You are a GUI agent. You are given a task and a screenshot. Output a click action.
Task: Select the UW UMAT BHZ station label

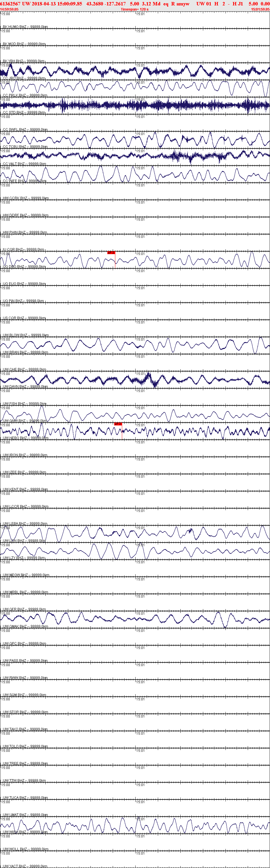point(25,815)
